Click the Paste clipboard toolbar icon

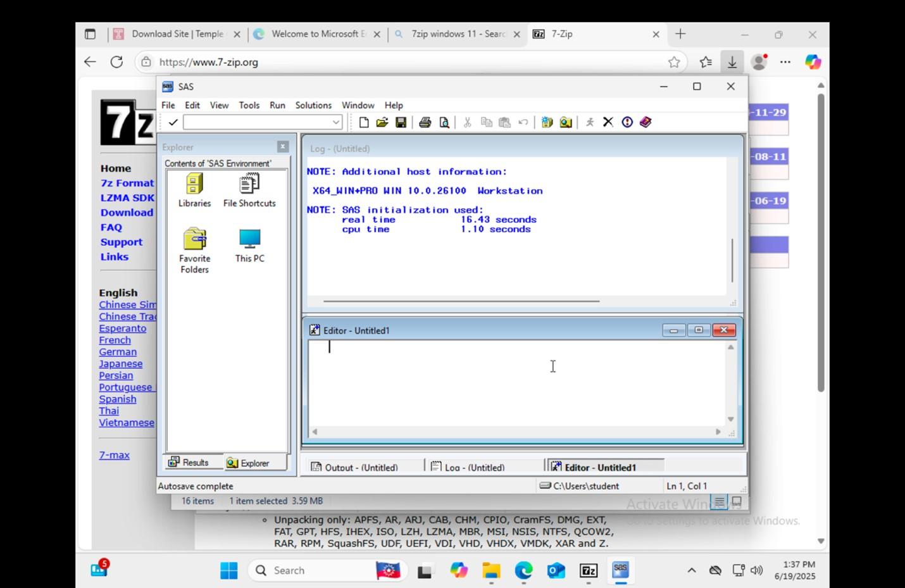point(504,122)
